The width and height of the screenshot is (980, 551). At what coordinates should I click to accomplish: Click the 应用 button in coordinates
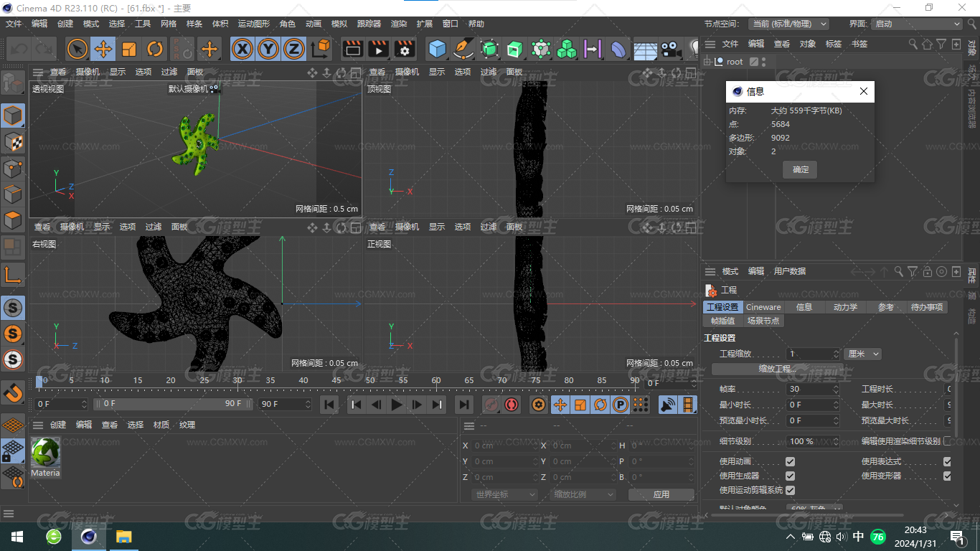661,494
